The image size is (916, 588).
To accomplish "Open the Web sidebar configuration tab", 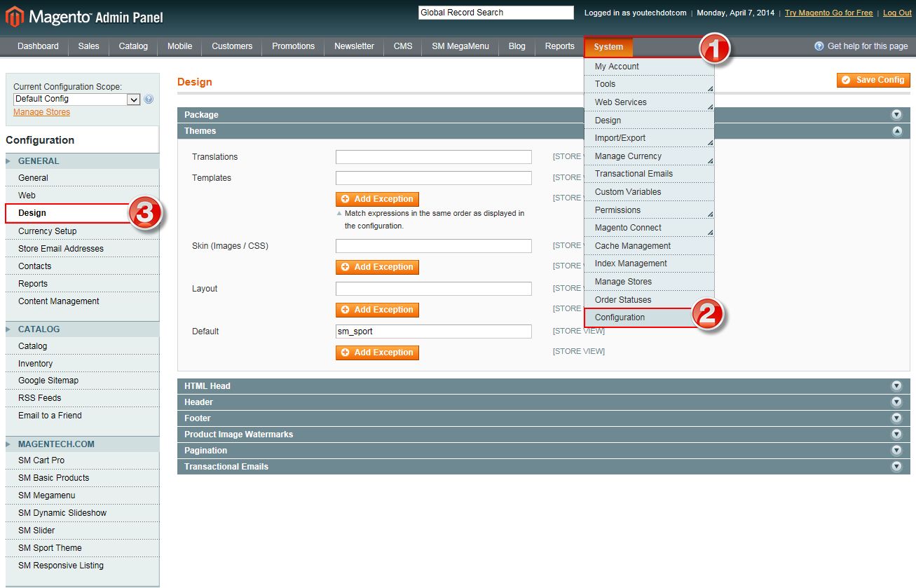I will pyautogui.click(x=82, y=196).
